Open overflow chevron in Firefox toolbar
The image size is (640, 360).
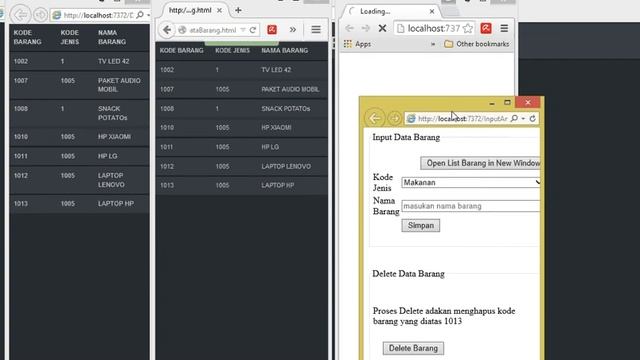click(x=293, y=29)
